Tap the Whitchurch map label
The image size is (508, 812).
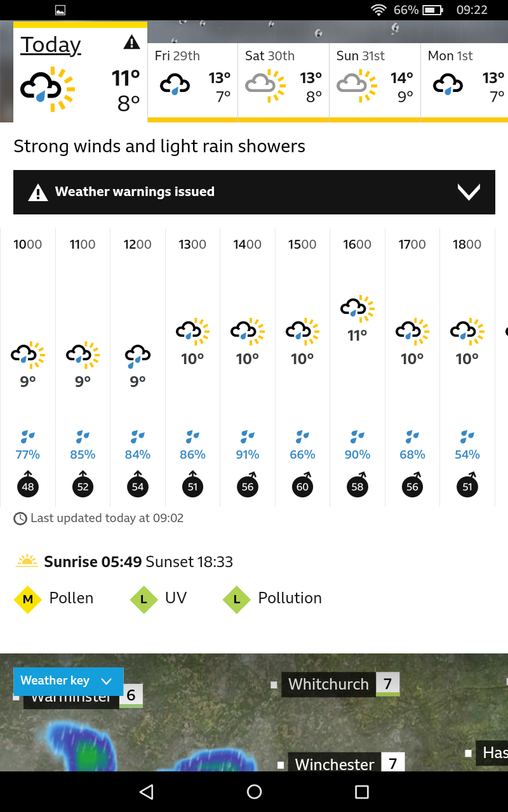[x=328, y=684]
